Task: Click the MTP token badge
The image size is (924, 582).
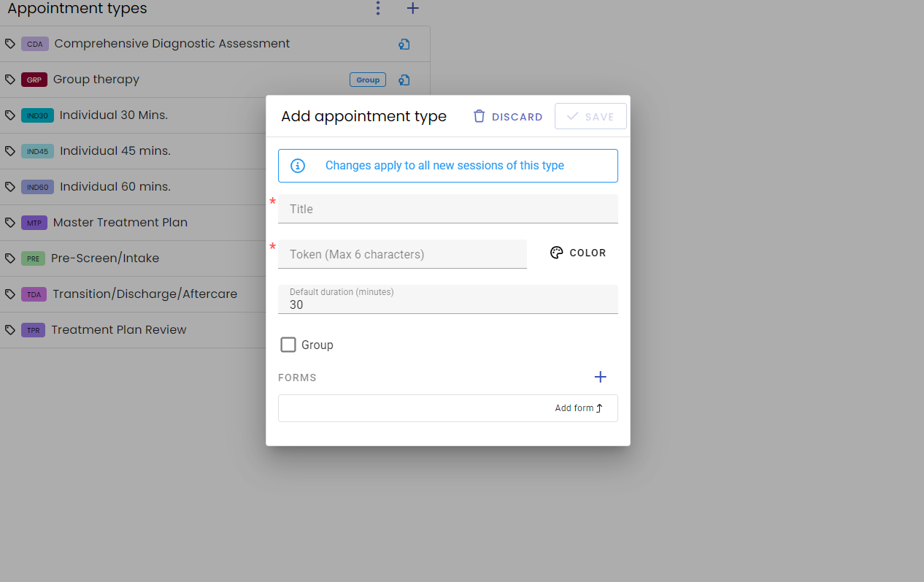Action: (x=34, y=223)
